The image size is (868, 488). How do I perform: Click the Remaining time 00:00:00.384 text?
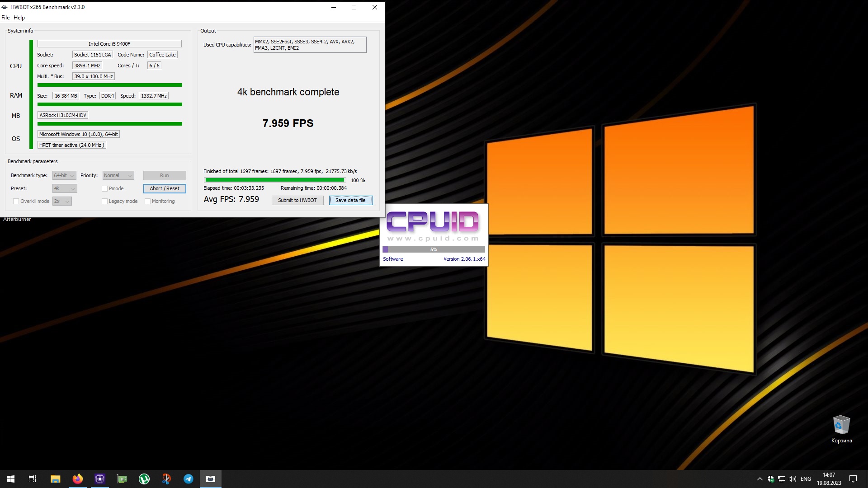(x=314, y=188)
